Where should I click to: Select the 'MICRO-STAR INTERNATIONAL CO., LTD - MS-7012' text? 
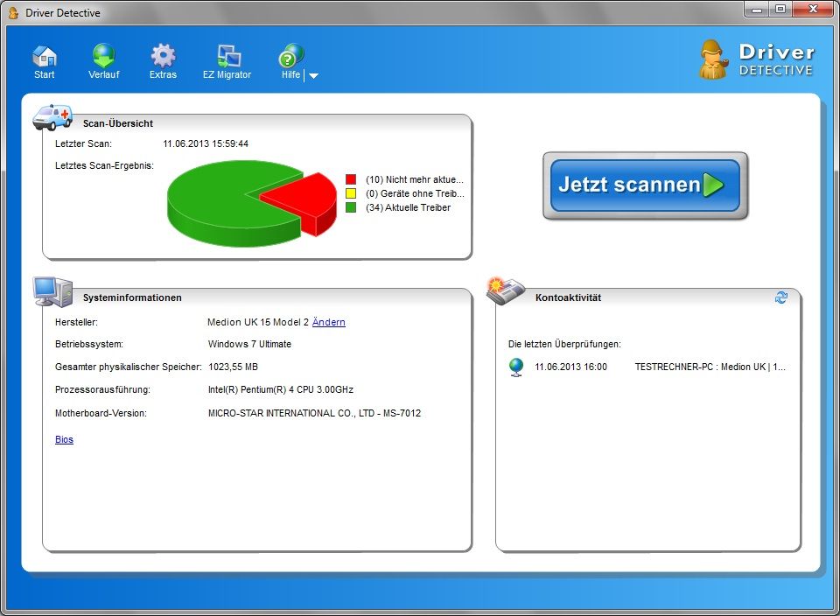[x=314, y=413]
